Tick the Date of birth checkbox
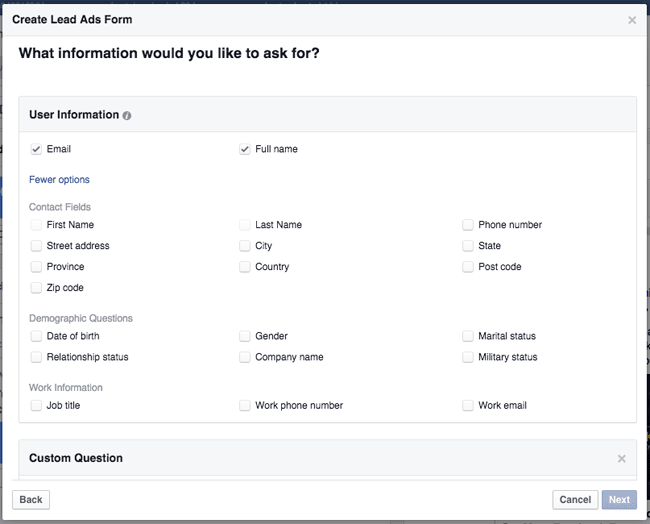 coord(36,336)
